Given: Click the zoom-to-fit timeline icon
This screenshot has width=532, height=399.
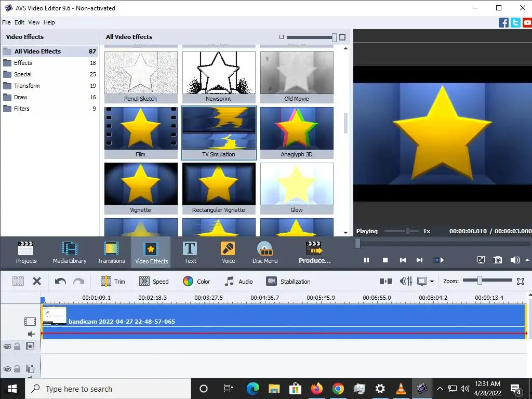Looking at the screenshot, I should (521, 281).
